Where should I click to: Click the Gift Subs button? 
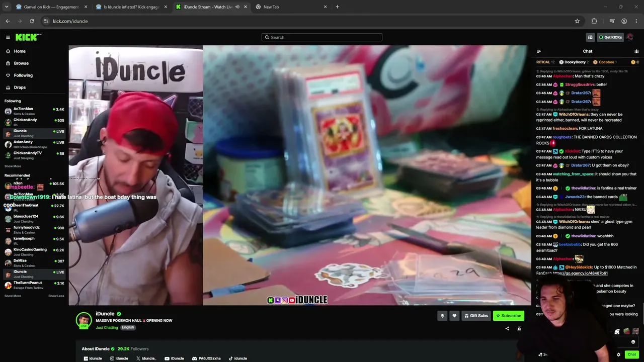point(476,316)
